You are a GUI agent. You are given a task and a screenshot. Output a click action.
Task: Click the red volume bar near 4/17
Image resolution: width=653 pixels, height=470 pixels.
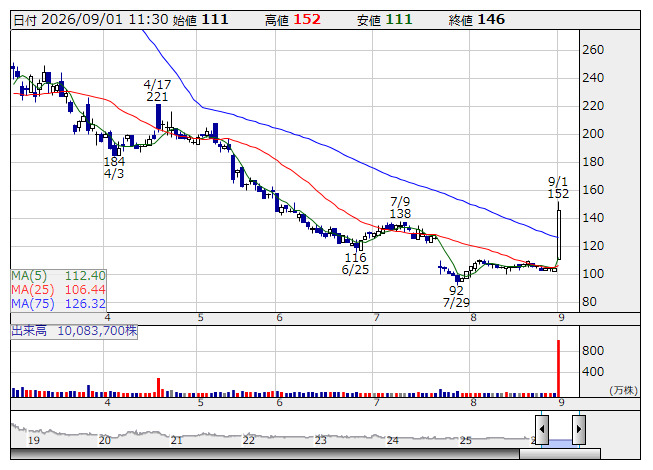(x=158, y=387)
